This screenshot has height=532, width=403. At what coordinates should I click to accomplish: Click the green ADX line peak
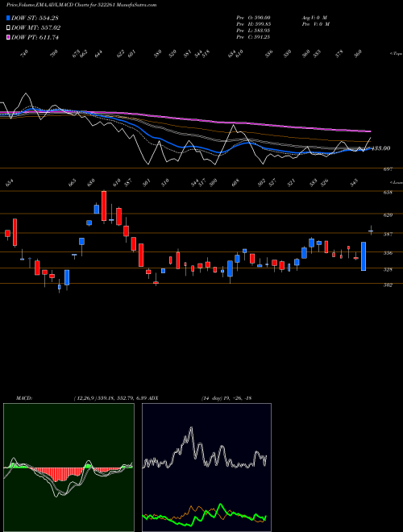click(x=221, y=505)
